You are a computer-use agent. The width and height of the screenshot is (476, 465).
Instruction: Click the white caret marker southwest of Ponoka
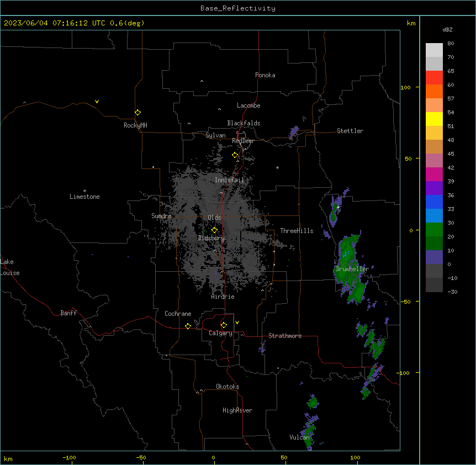tap(202, 81)
